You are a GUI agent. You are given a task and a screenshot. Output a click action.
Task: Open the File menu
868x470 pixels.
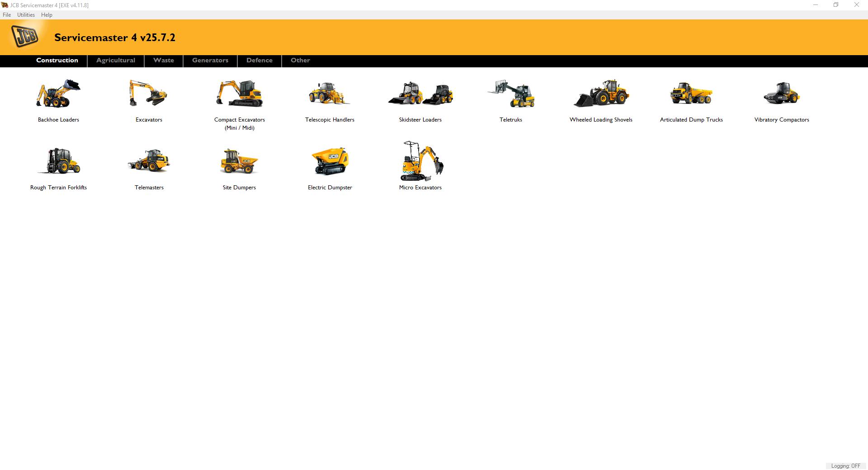pos(7,15)
